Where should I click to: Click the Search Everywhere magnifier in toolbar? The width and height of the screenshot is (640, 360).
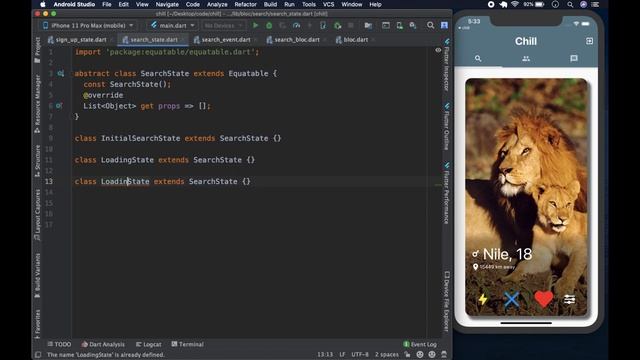[x=430, y=25]
